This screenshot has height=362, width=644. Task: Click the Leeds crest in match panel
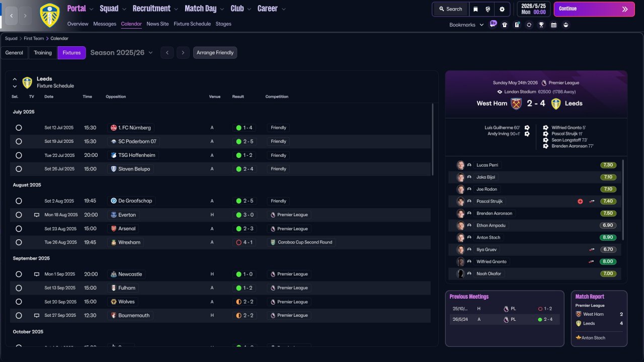[555, 104]
